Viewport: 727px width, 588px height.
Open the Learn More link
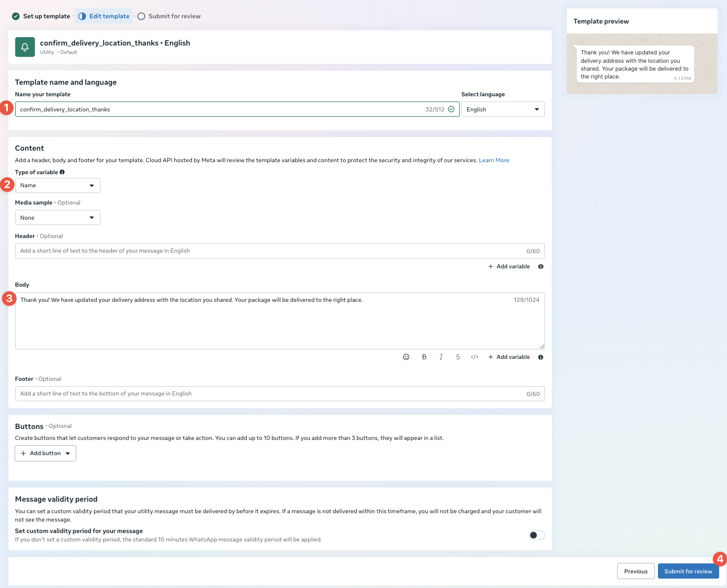[x=494, y=160]
